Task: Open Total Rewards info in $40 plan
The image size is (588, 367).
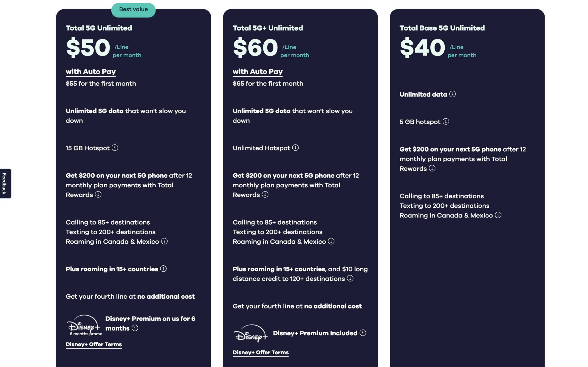Action: [432, 168]
